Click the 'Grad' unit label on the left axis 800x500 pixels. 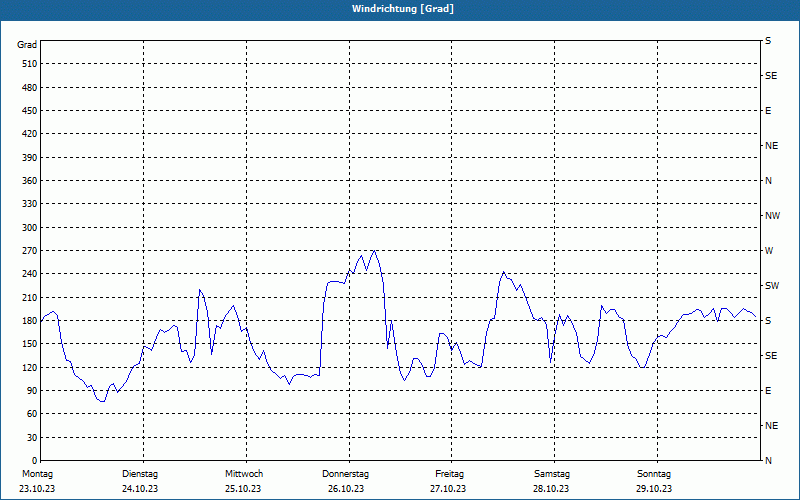click(27, 45)
